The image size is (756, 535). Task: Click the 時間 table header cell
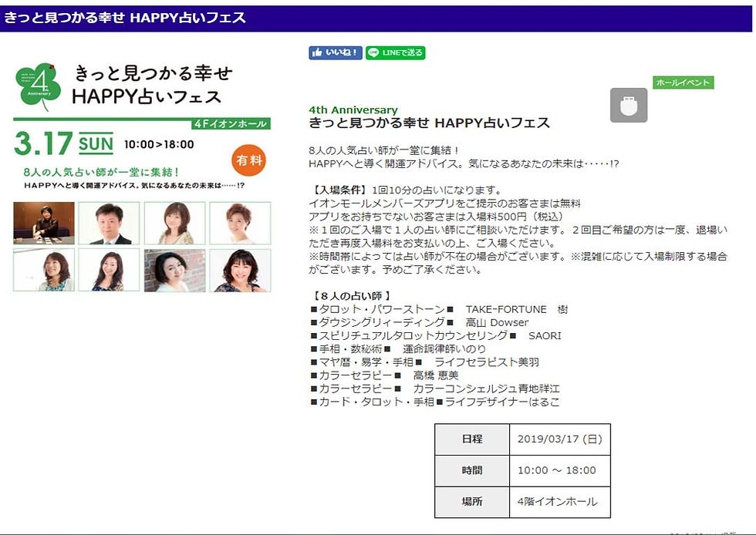point(472,471)
